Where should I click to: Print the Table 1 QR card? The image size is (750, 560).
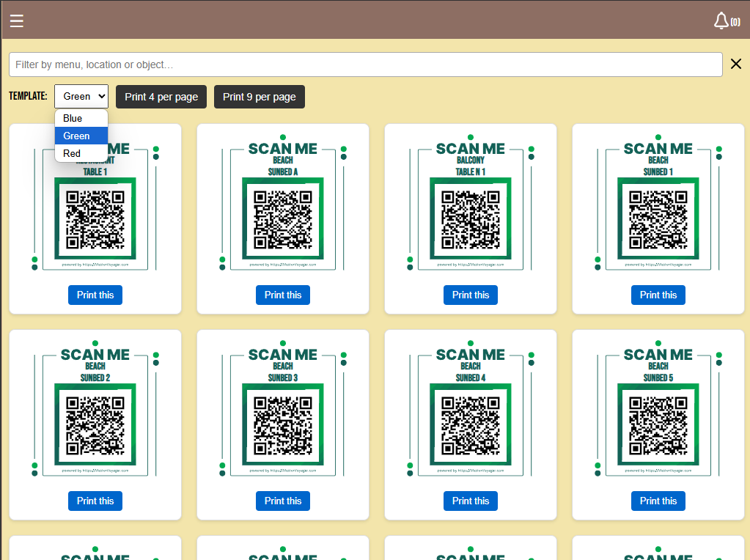pos(95,295)
